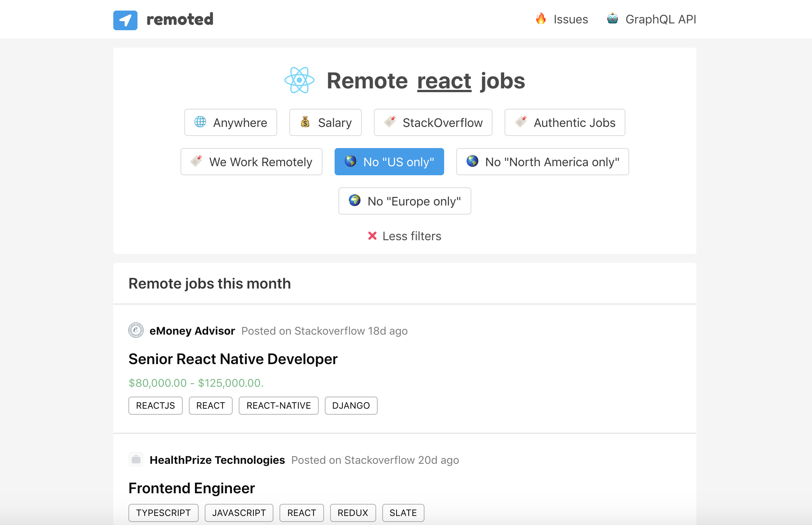The width and height of the screenshot is (812, 525).
Task: Open the react technology selector
Action: 443,80
